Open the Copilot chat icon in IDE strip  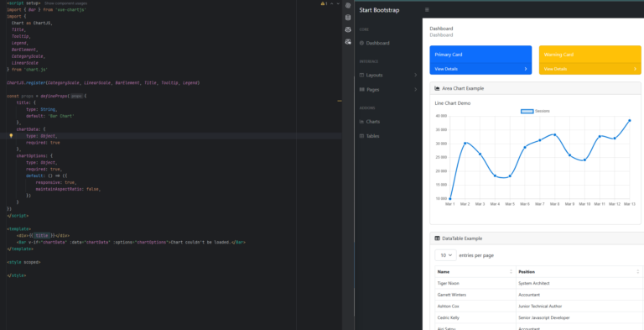pyautogui.click(x=348, y=41)
